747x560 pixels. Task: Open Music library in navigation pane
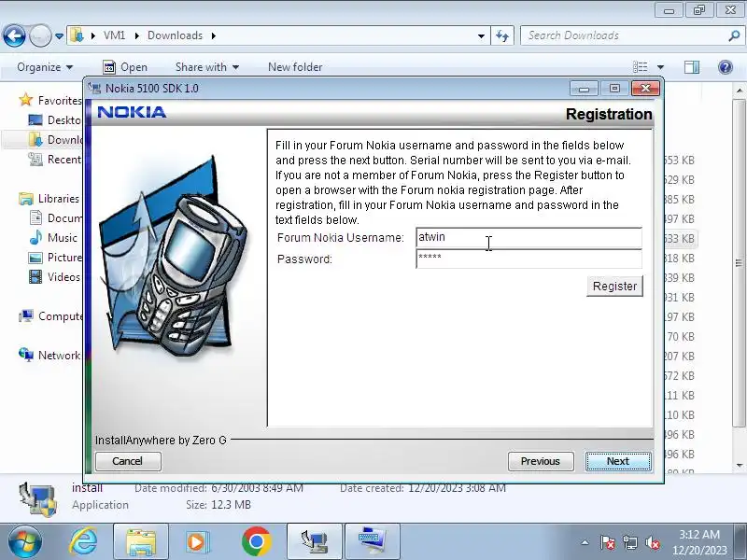point(53,238)
